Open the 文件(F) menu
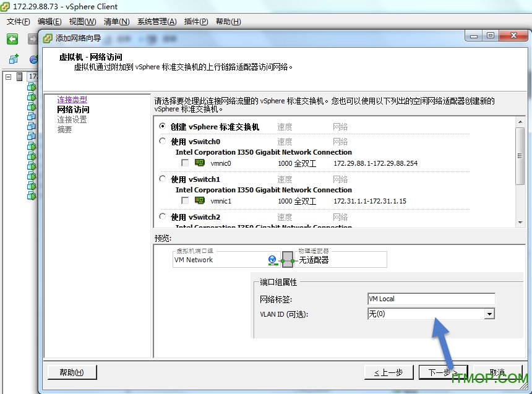 [19, 22]
